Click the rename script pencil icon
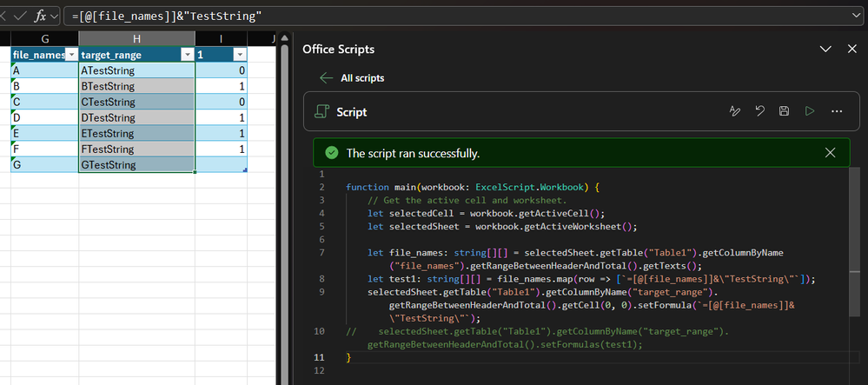868x385 pixels. point(734,111)
